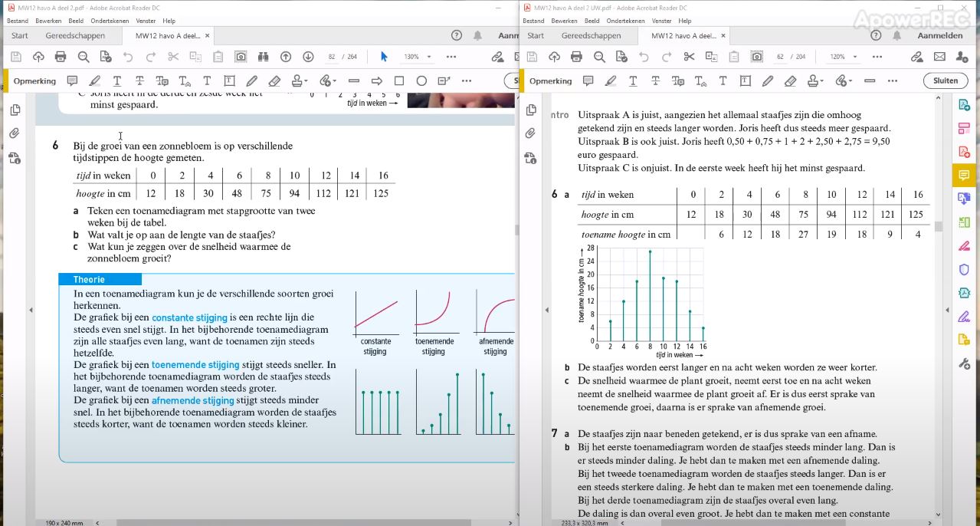Click the Sluiten button on the comment toolbar
980x526 pixels.
click(946, 81)
